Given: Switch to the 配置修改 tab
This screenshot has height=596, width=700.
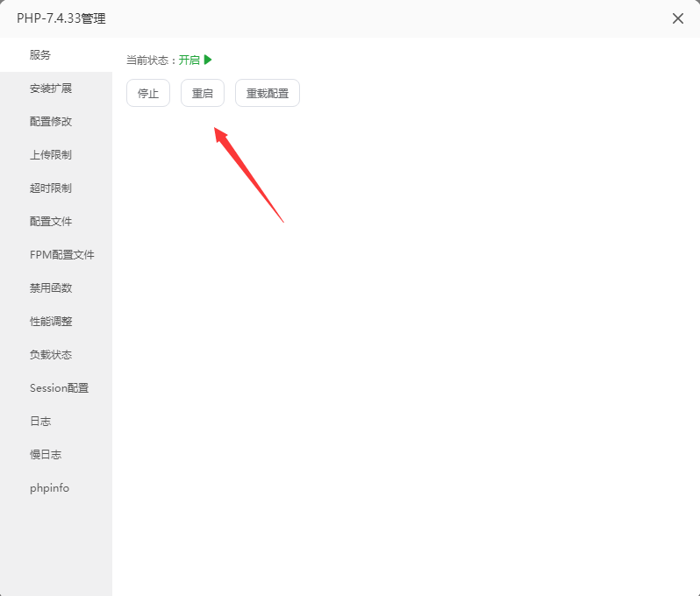Looking at the screenshot, I should [51, 122].
